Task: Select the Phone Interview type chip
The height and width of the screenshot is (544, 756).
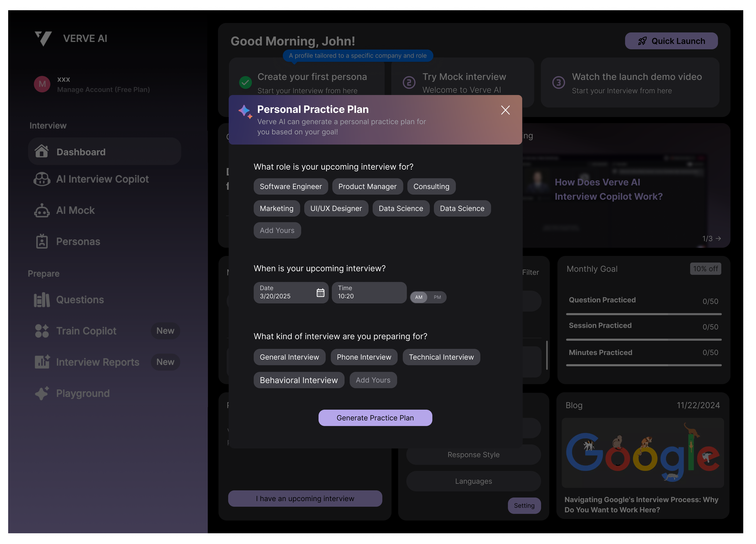Action: [x=364, y=358]
